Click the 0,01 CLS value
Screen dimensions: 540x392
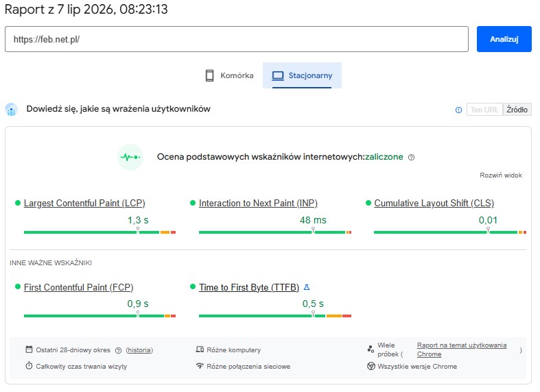tap(488, 220)
